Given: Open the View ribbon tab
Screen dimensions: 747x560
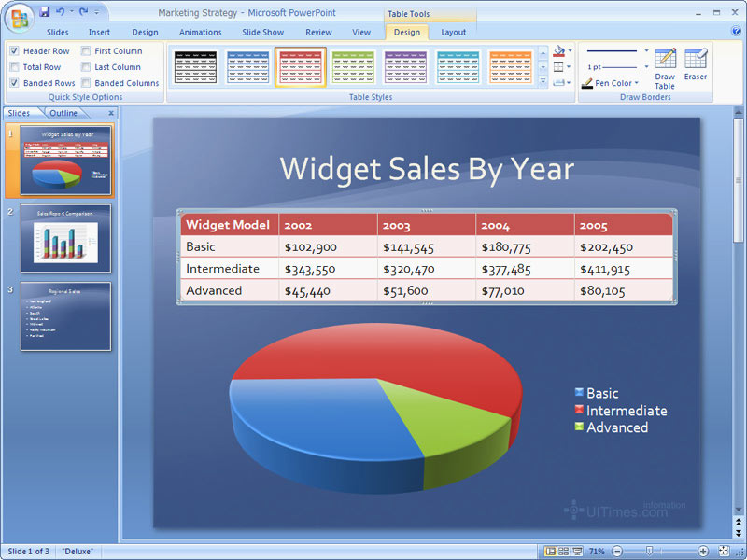Looking at the screenshot, I should pos(361,32).
